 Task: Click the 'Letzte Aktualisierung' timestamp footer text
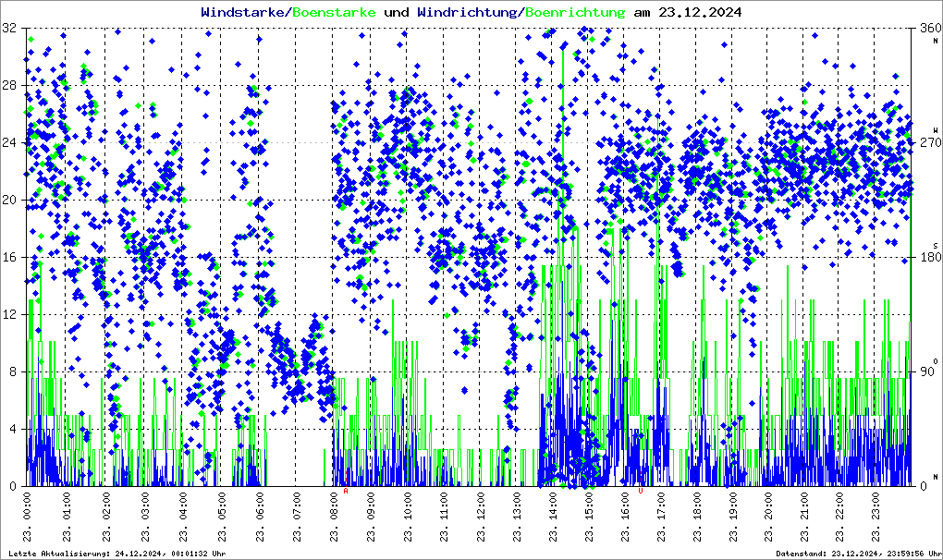pyautogui.click(x=117, y=554)
